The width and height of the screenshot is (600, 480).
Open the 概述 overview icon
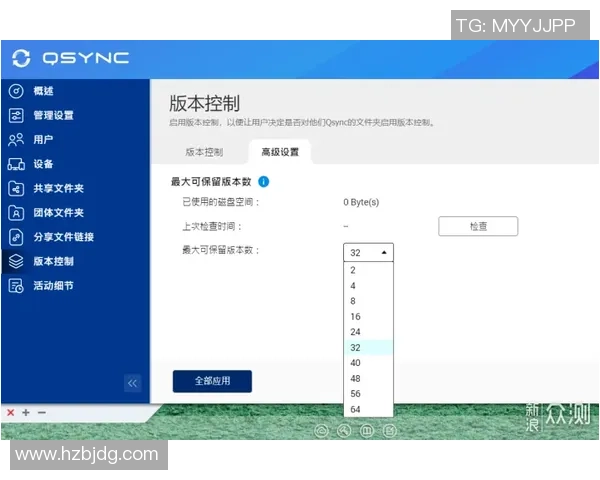point(16,91)
